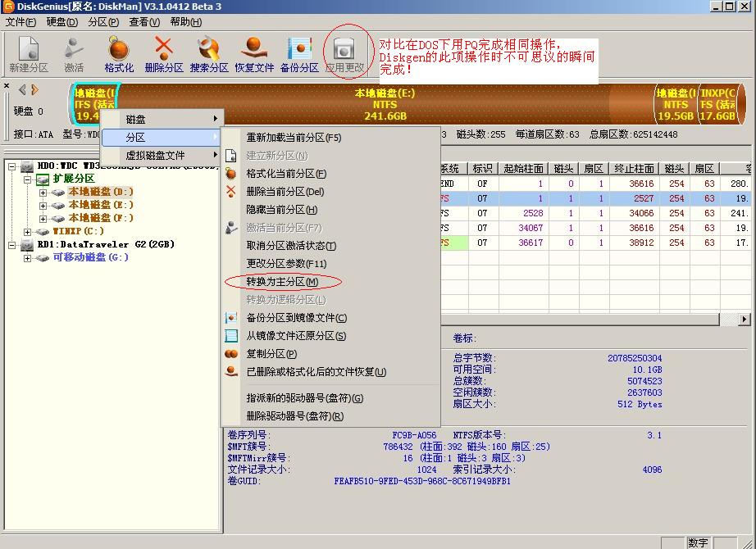756x549 pixels.
Task: Click the RD1 DataTraveler disk icon
Action: 27,245
